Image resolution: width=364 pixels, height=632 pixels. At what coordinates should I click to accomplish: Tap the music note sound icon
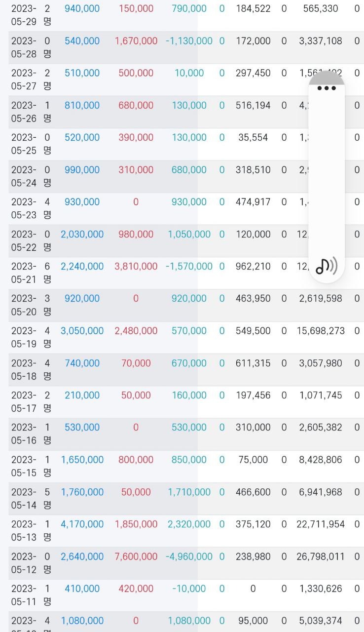[x=327, y=266]
